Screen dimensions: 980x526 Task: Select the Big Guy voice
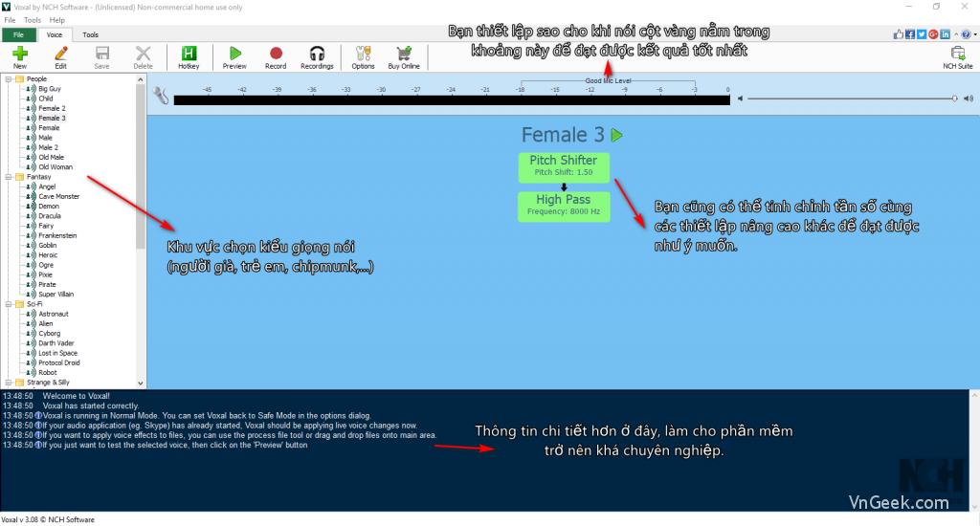pyautogui.click(x=50, y=89)
